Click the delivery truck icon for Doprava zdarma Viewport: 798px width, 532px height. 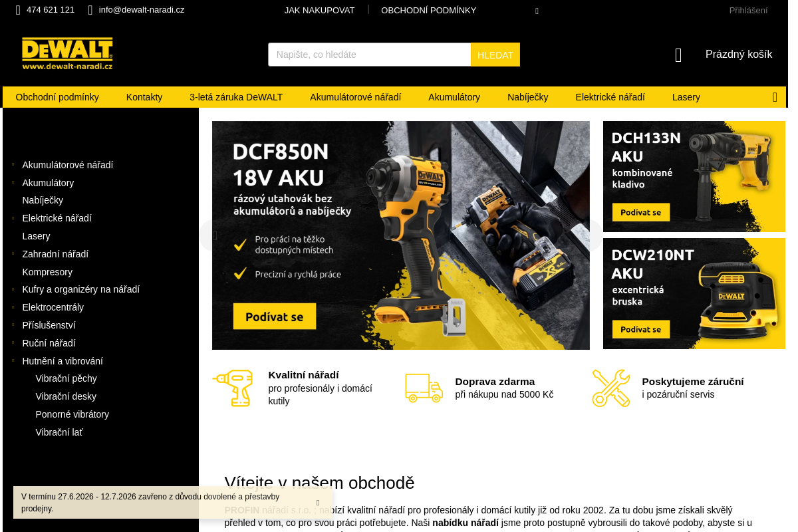coord(424,388)
